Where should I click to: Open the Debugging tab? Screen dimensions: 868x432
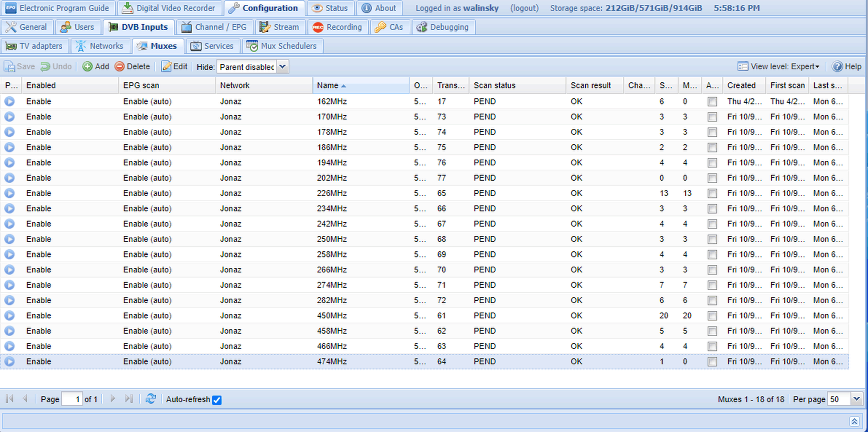pos(443,27)
